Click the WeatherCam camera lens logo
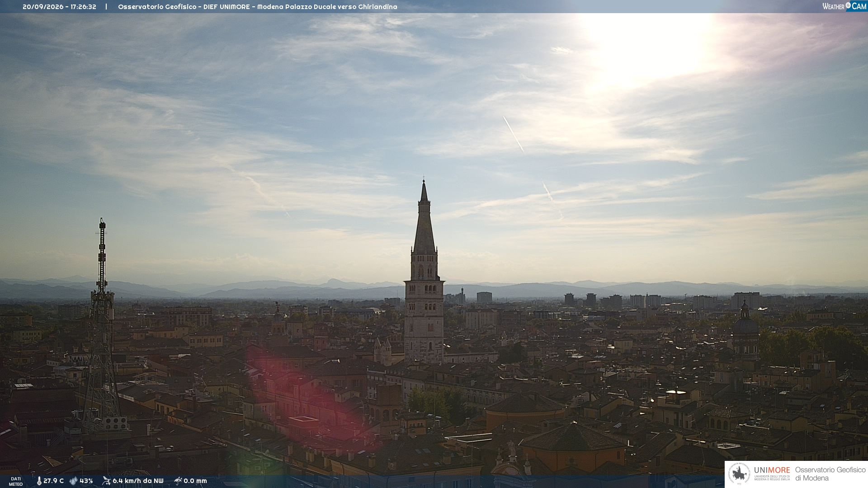Image resolution: width=868 pixels, height=488 pixels. click(x=848, y=5)
